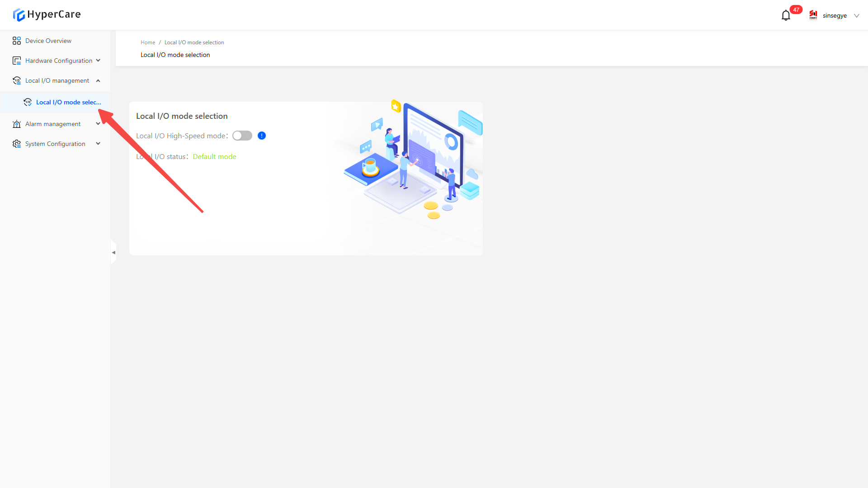Viewport: 868px width, 488px height.
Task: Go to Home breadcrumb link
Action: (x=148, y=42)
